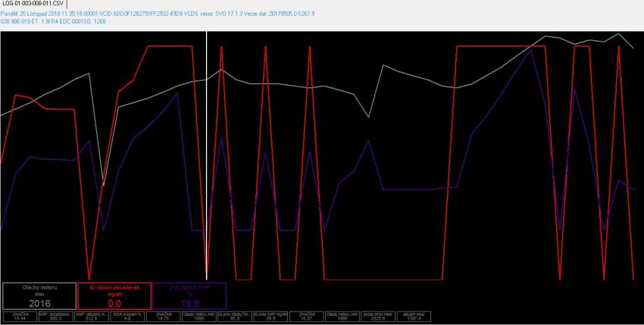Select the aktualni mbar 1397.4 field
The height and width of the screenshot is (325, 644).
pyautogui.click(x=412, y=317)
